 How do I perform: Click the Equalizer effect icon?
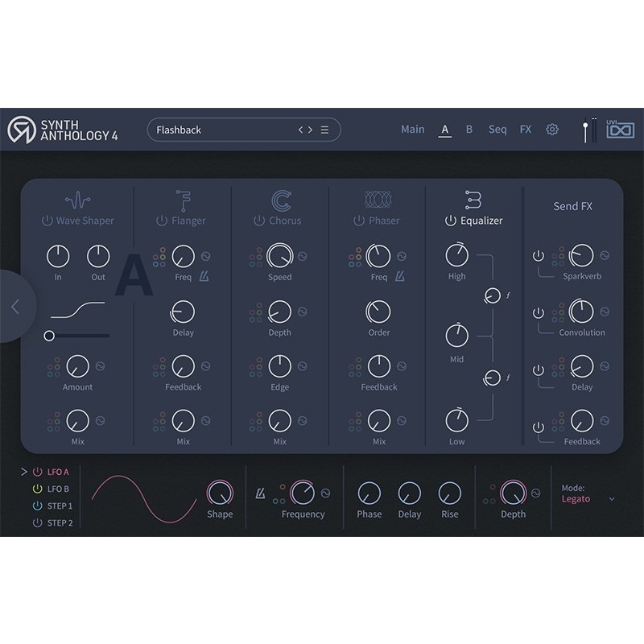(x=473, y=200)
